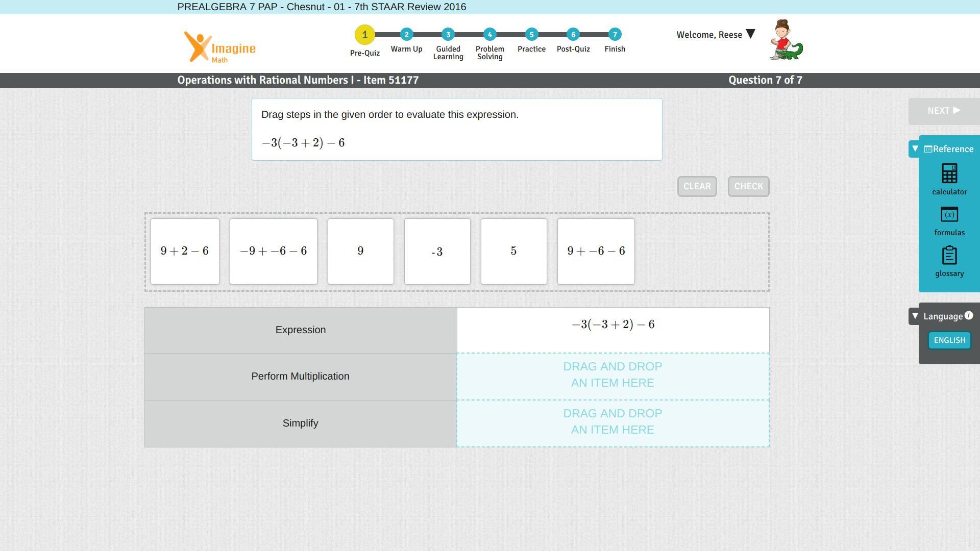980x551 pixels.
Task: Collapse the Reference panel arrow
Action: click(915, 149)
